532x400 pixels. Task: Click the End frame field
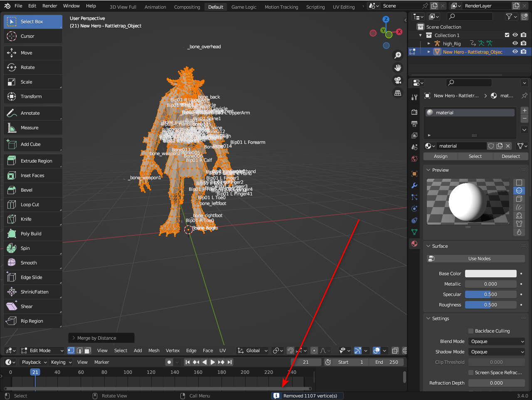387,362
